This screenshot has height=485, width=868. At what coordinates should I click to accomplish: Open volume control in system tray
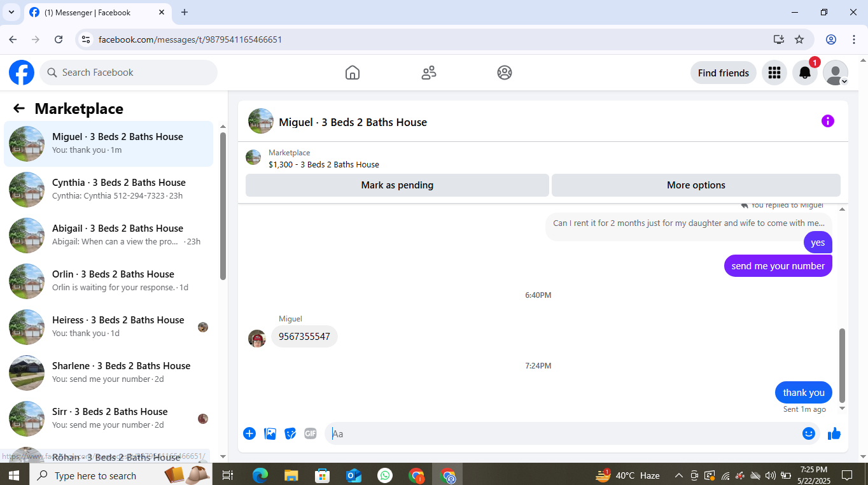pyautogui.click(x=770, y=475)
